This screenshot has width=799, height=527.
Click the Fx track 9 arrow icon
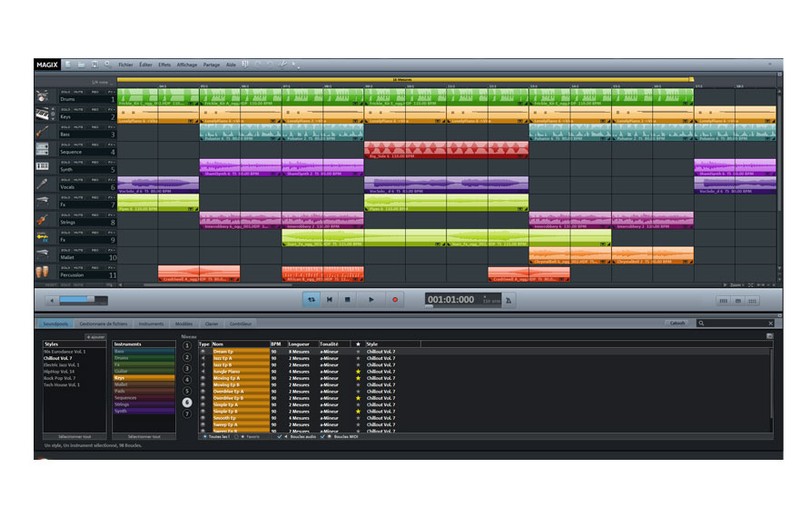pyautogui.click(x=43, y=236)
